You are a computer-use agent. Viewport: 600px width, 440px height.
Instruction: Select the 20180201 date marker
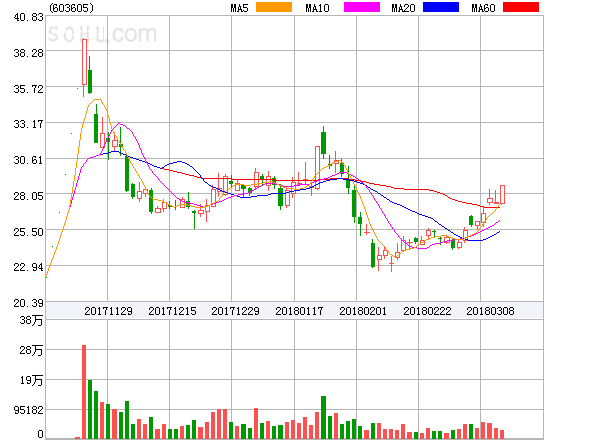(x=363, y=311)
